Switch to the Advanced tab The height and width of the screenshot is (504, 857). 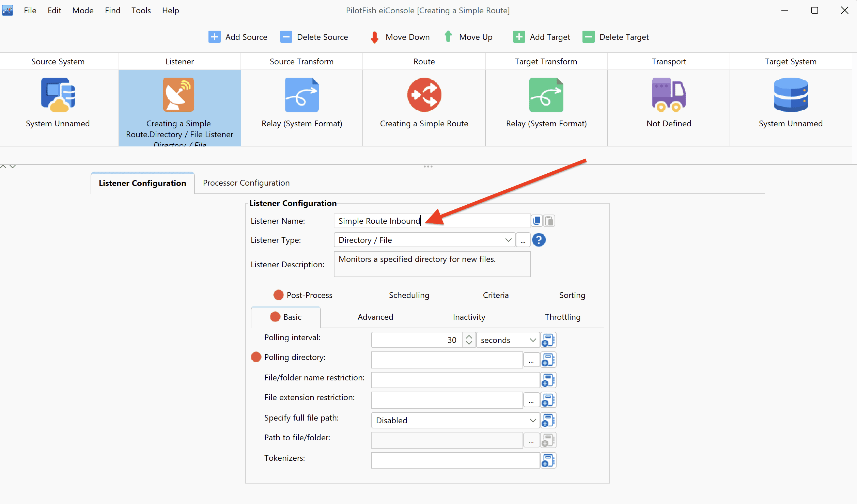click(375, 317)
